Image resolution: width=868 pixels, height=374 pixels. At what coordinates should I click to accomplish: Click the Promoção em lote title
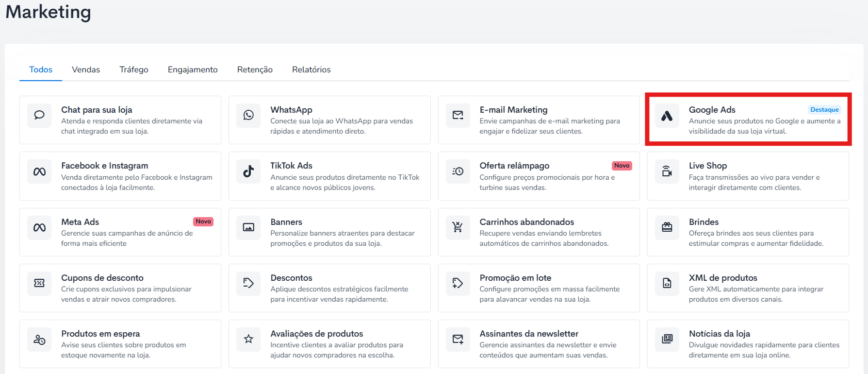pos(515,278)
